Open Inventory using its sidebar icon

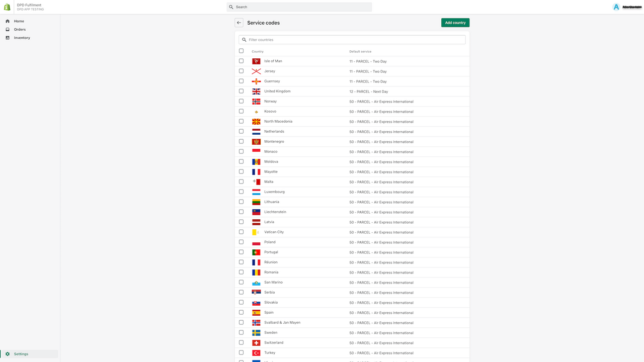[7, 38]
